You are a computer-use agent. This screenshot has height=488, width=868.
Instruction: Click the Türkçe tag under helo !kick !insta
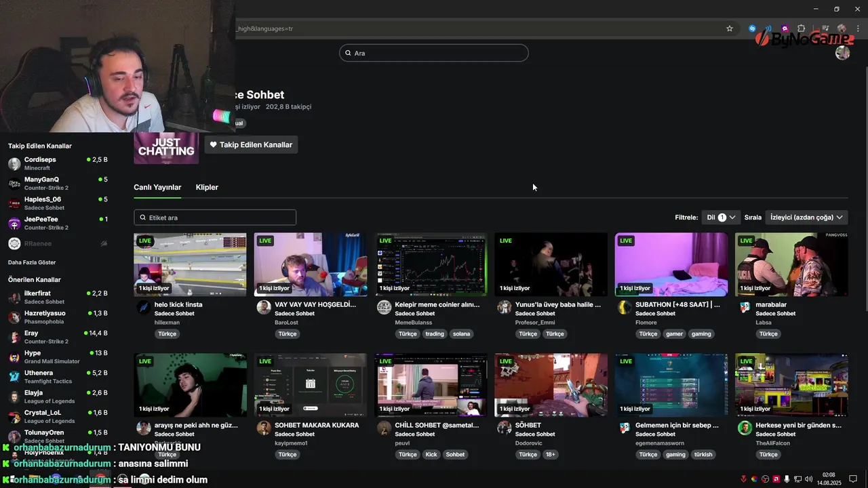pos(167,333)
